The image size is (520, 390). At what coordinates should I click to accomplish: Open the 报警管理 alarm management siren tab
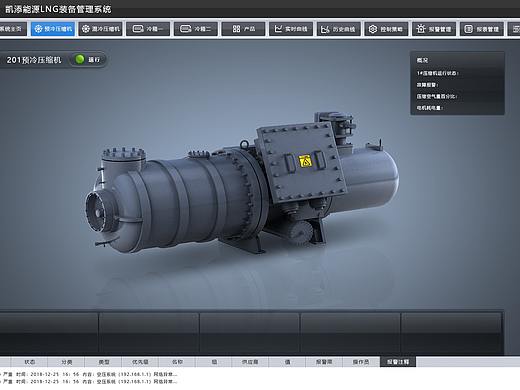click(434, 29)
